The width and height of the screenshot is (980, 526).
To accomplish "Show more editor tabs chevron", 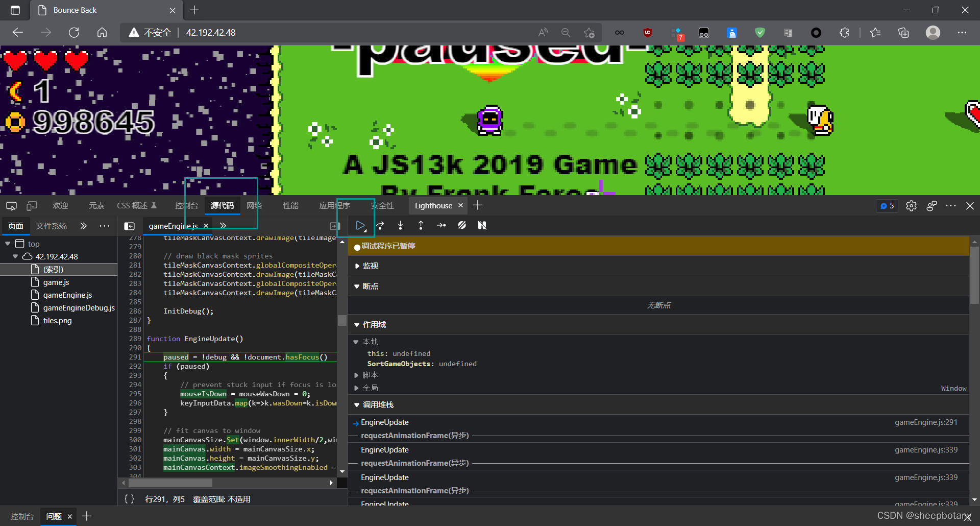I will coord(223,225).
